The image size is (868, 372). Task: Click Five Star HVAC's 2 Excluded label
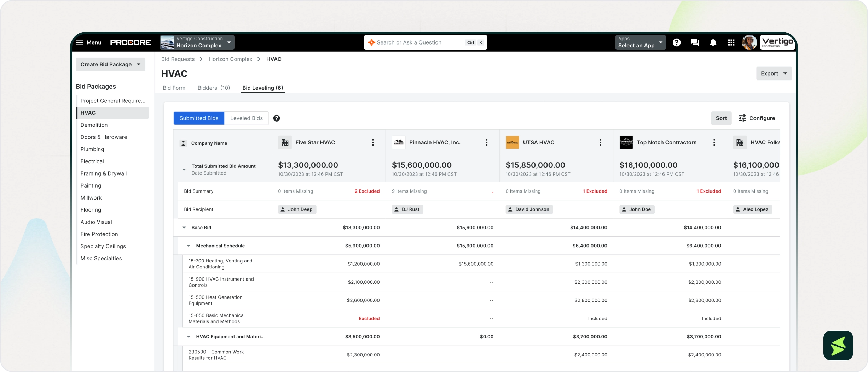click(x=367, y=191)
